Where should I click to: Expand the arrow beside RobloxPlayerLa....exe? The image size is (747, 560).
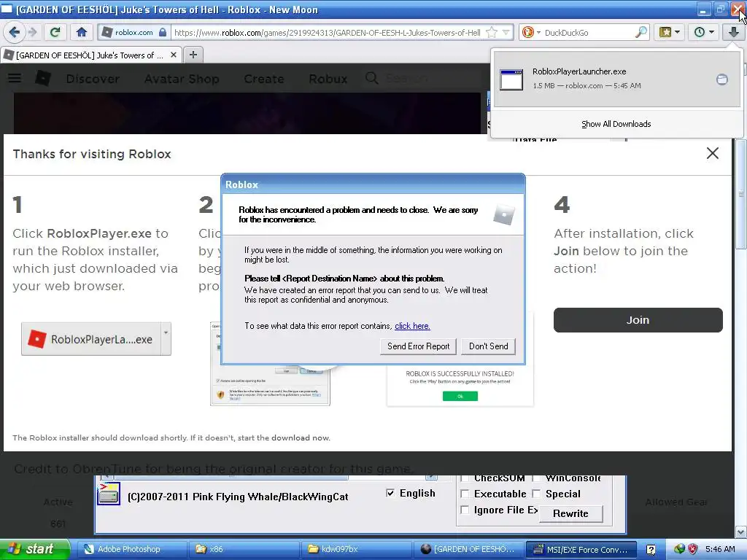click(x=166, y=339)
